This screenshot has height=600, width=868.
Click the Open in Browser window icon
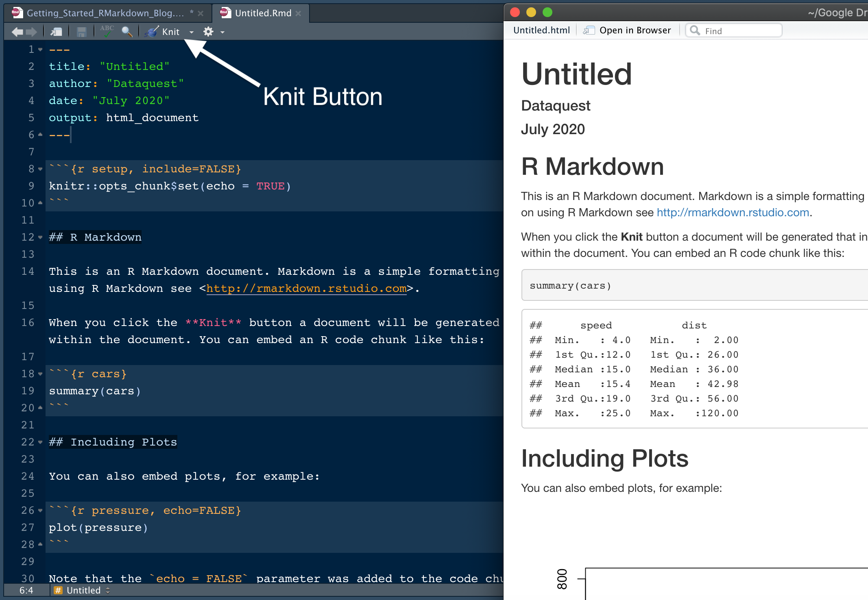coord(589,30)
